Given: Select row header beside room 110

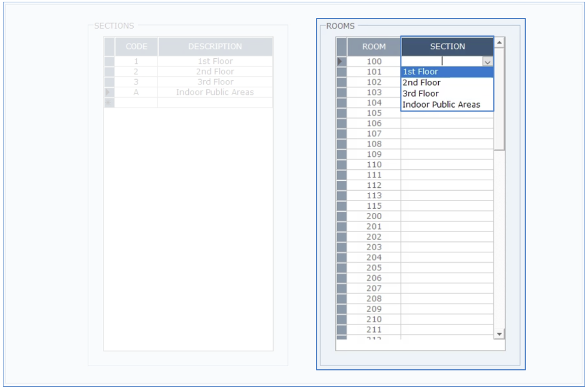Looking at the screenshot, I should (341, 165).
